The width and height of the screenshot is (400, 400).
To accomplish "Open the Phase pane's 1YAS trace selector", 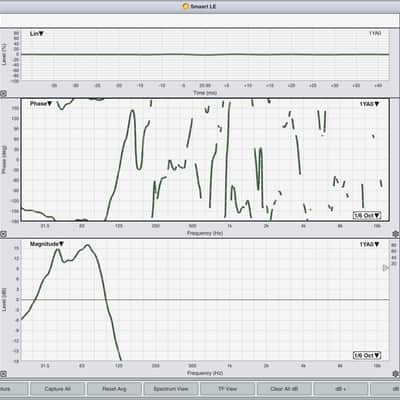I will pyautogui.click(x=369, y=104).
